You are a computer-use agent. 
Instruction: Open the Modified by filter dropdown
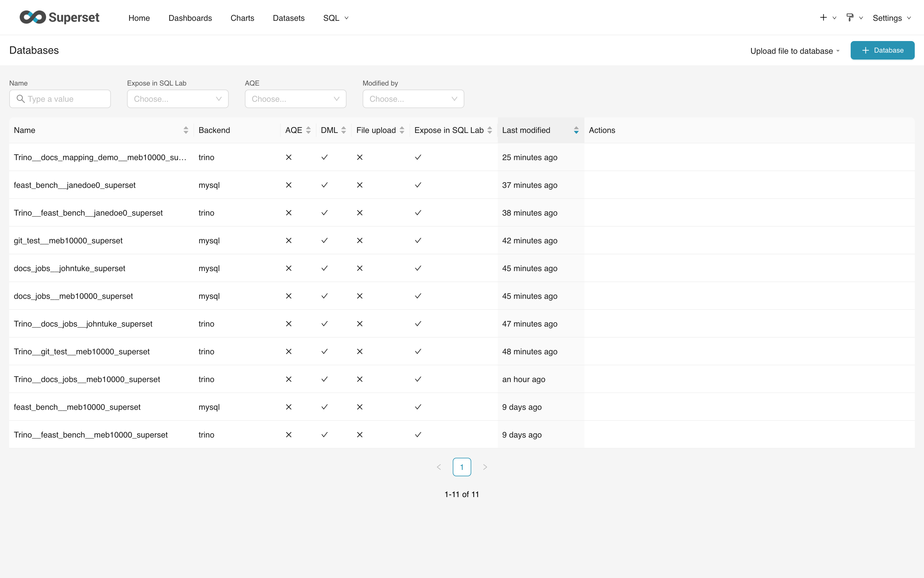click(x=413, y=99)
